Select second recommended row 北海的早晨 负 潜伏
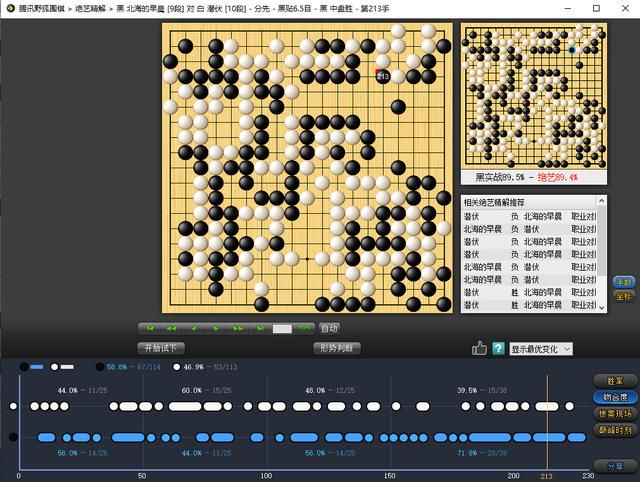The height and width of the screenshot is (482, 640). coord(530,229)
